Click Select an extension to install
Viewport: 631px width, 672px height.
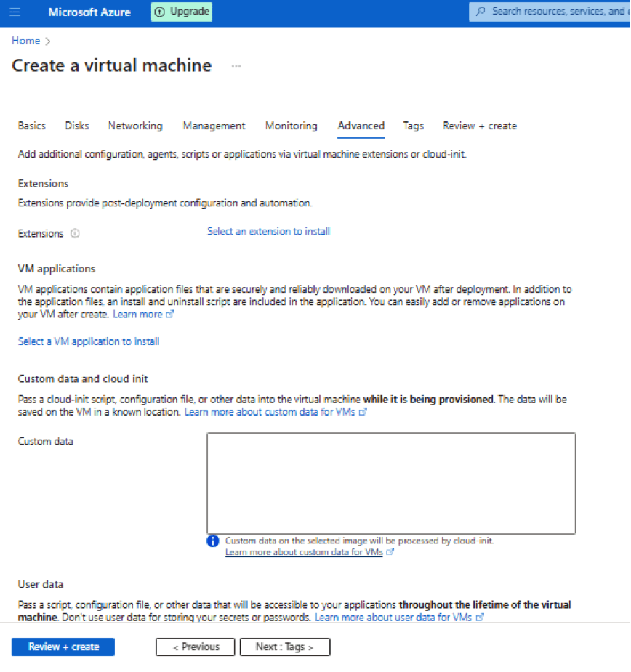coord(268,232)
